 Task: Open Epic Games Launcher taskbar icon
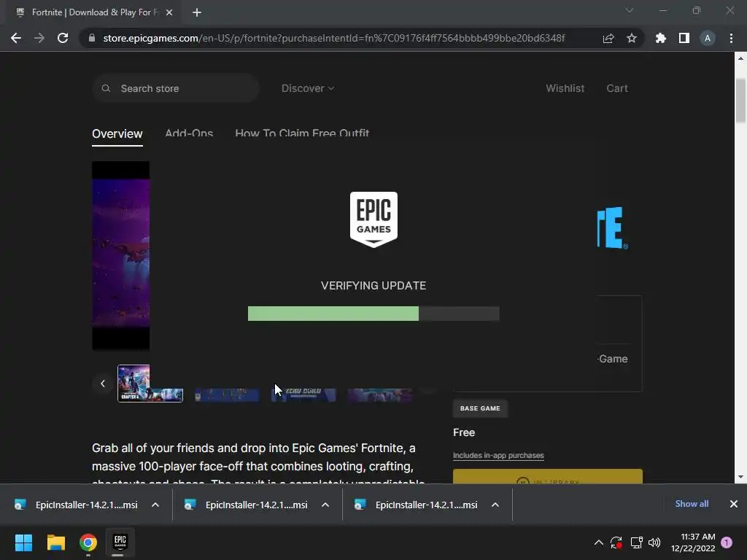pyautogui.click(x=120, y=542)
